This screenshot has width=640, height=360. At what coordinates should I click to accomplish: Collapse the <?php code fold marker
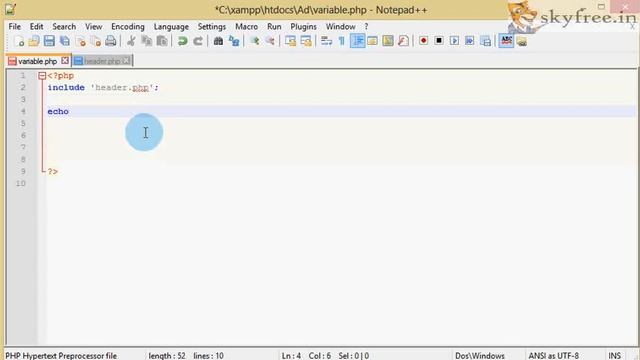pyautogui.click(x=42, y=76)
